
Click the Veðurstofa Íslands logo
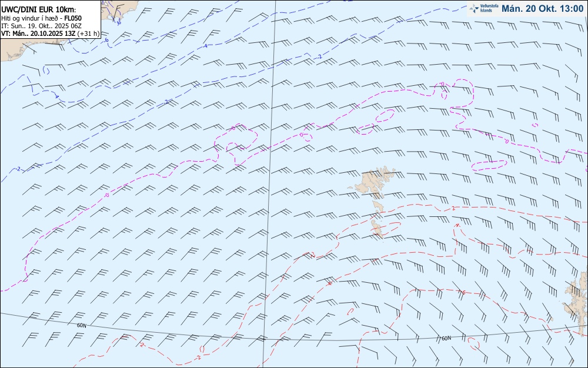pyautogui.click(x=484, y=9)
